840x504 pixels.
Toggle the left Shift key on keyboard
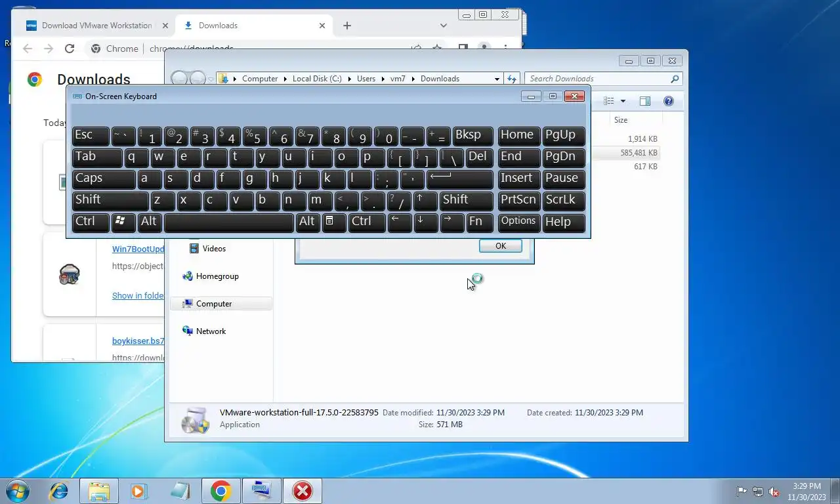(110, 200)
